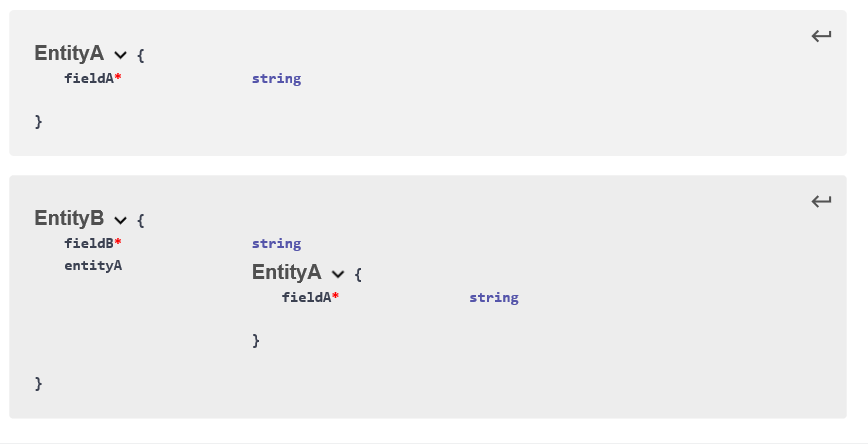868x444 pixels.
Task: Select the fieldA property in the top EntityA model
Action: (x=89, y=78)
